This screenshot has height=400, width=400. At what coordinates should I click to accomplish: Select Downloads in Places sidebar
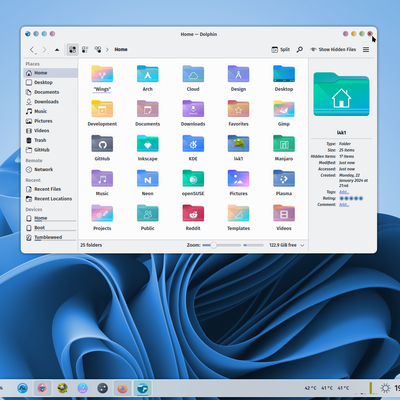coord(51,102)
